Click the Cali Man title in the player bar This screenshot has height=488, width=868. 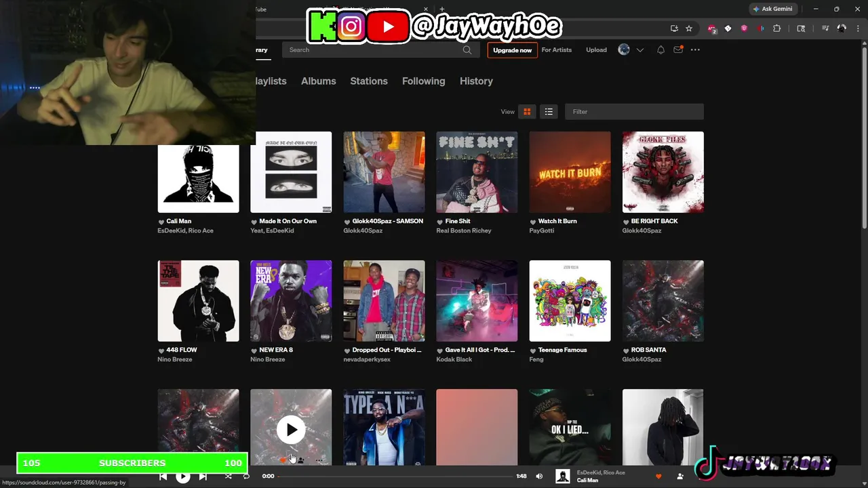coord(587,481)
